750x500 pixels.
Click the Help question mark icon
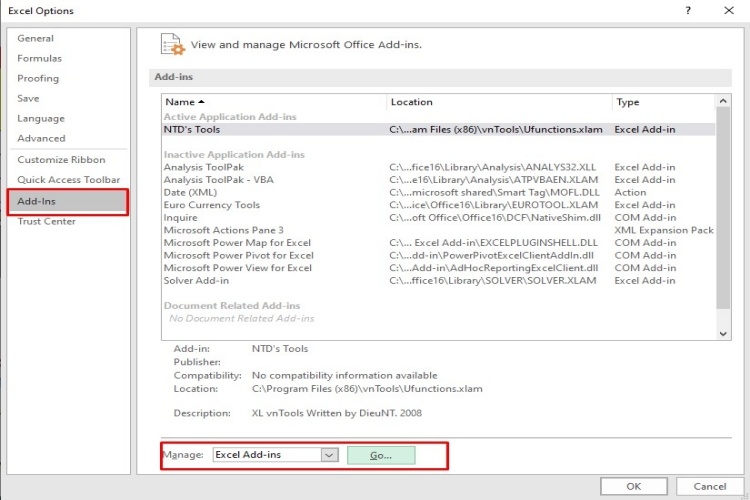point(688,11)
